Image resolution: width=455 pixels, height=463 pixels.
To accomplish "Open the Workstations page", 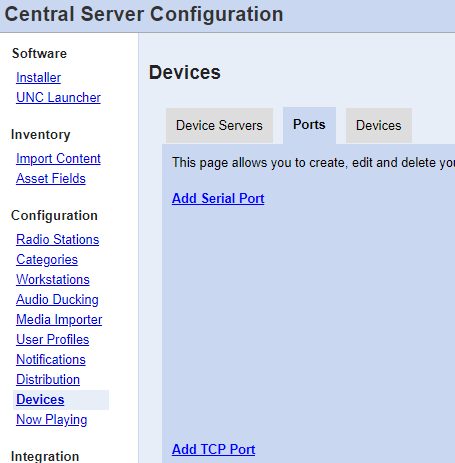I will click(x=53, y=280).
